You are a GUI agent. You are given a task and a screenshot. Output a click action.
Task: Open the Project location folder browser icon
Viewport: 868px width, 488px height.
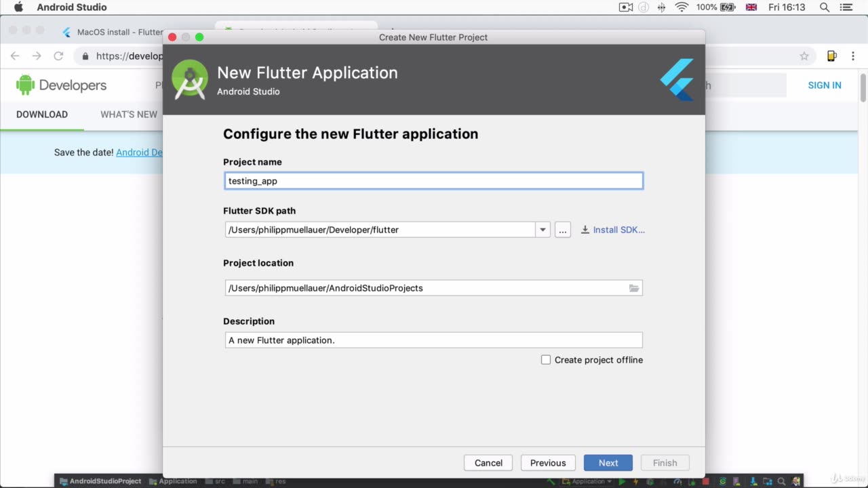pyautogui.click(x=634, y=288)
